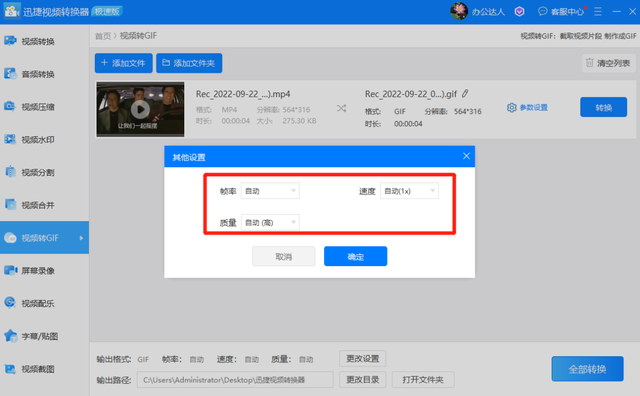Click the Rec_2022-09-22_...).mp4 filename
The image size is (640, 396).
[243, 94]
